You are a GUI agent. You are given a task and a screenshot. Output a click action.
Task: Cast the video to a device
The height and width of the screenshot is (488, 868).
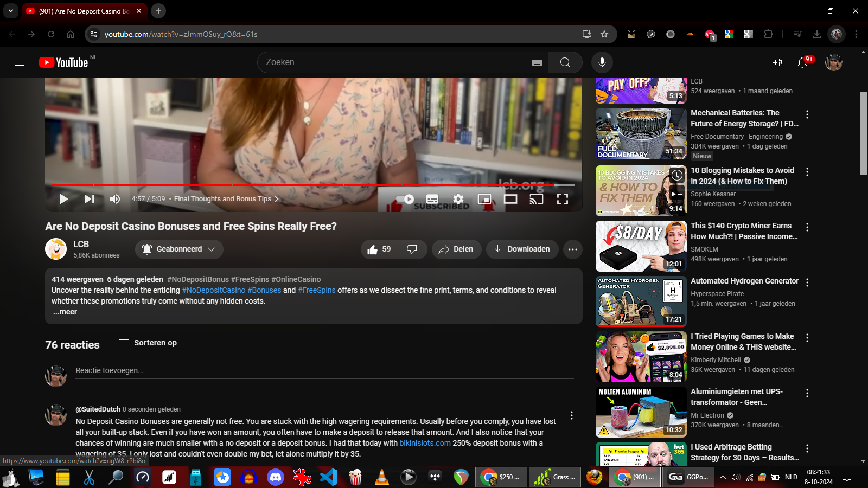coord(537,199)
